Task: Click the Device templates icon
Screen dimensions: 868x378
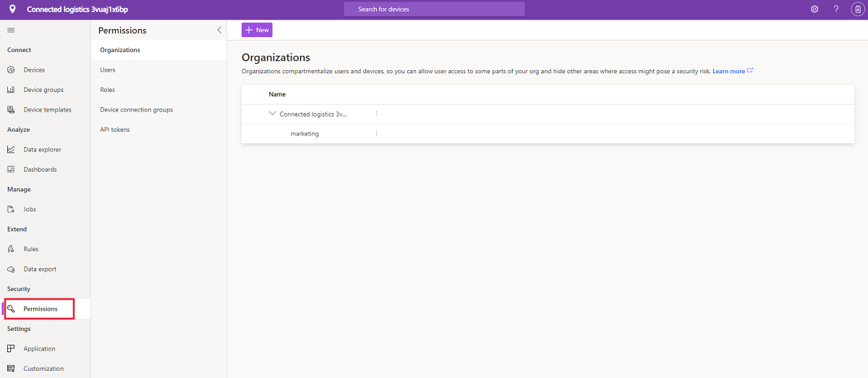Action: pyautogui.click(x=11, y=110)
